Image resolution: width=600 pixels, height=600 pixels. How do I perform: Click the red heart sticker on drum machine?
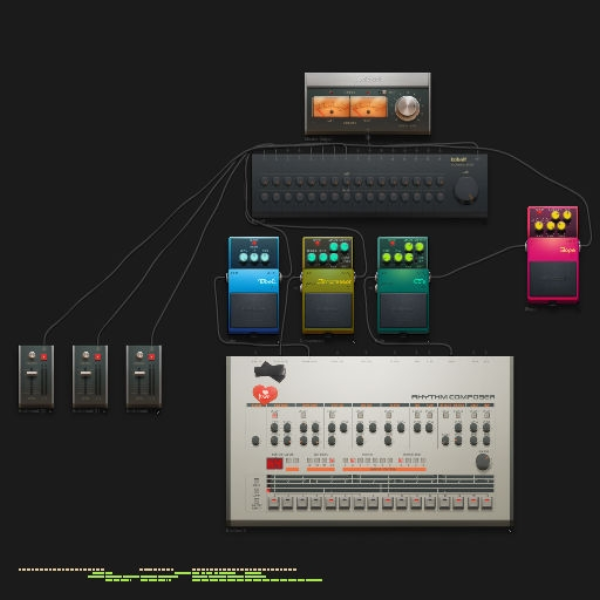tap(265, 394)
